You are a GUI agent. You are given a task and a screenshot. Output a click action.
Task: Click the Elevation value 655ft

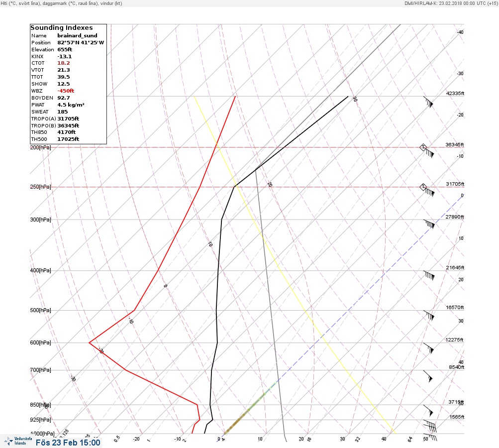[65, 50]
